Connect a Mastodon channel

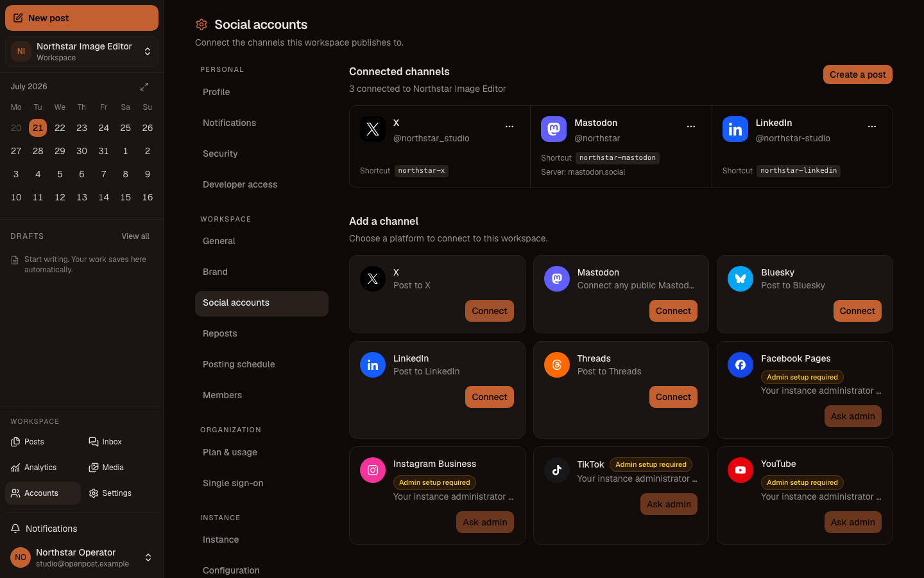coord(673,311)
